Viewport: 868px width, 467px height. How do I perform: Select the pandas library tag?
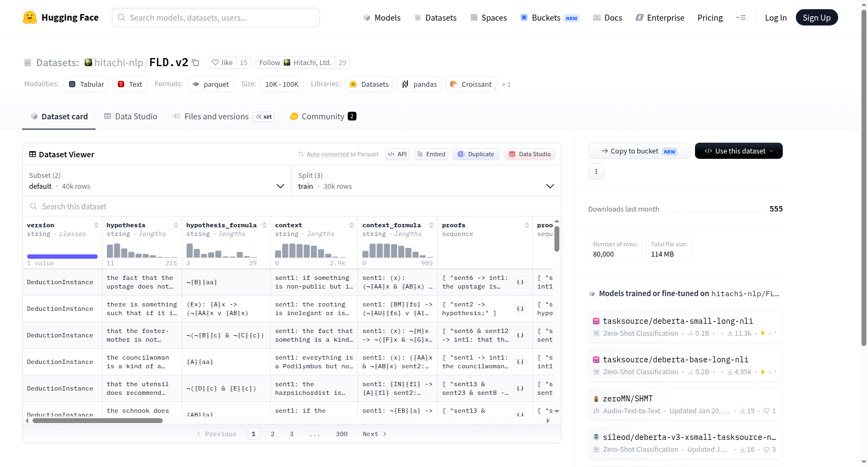coord(419,84)
